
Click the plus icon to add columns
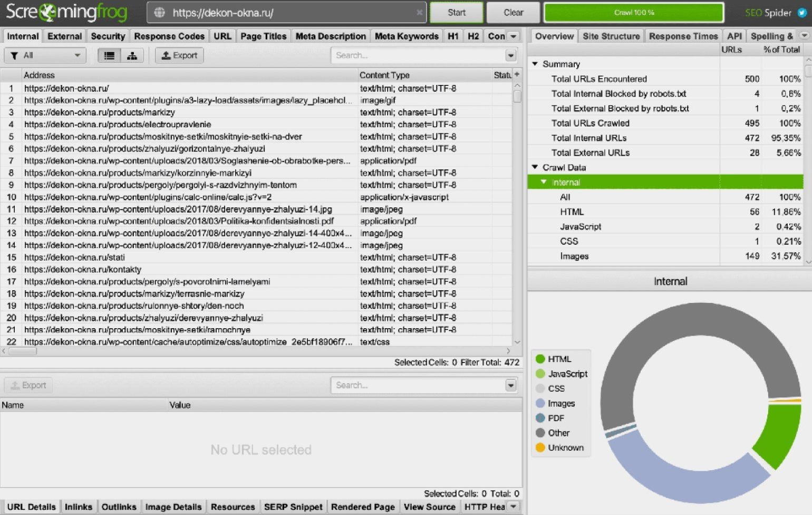pos(517,74)
